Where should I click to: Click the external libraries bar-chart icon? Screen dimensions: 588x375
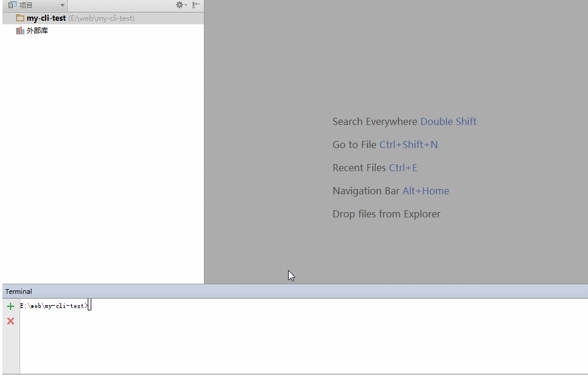[20, 31]
